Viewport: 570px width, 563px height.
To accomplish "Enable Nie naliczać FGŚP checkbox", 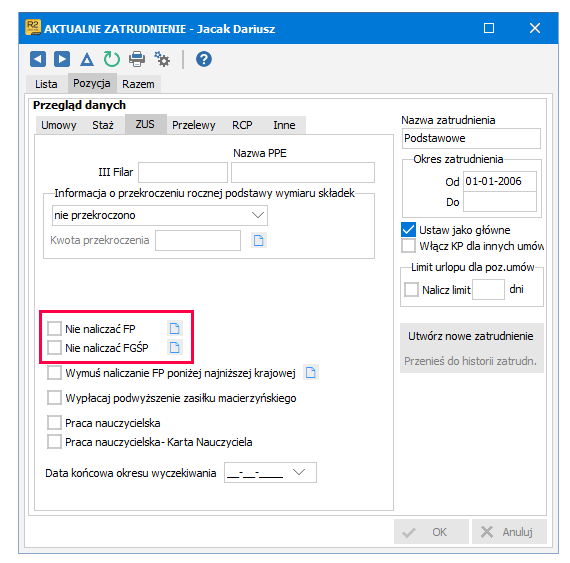I will point(54,347).
